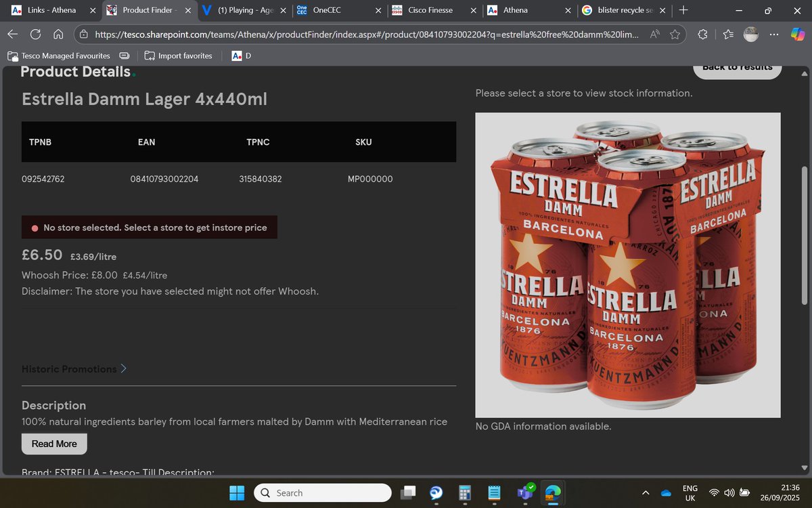
Task: Switch to Product Finder tab
Action: 150,10
